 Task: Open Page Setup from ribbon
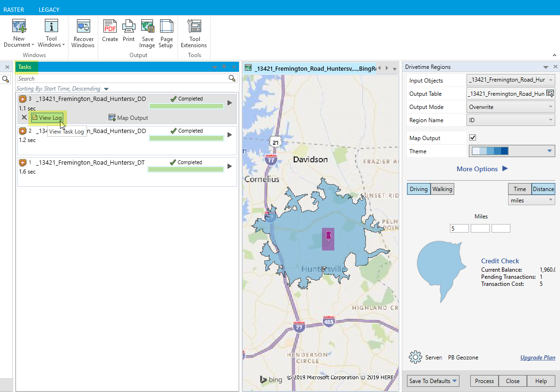[166, 33]
